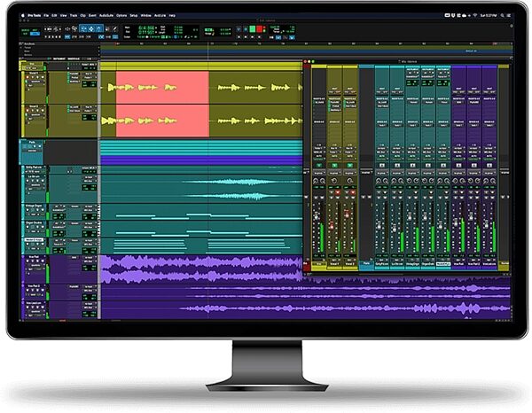Open the Setup menu
The image size is (532, 413).
tap(134, 15)
